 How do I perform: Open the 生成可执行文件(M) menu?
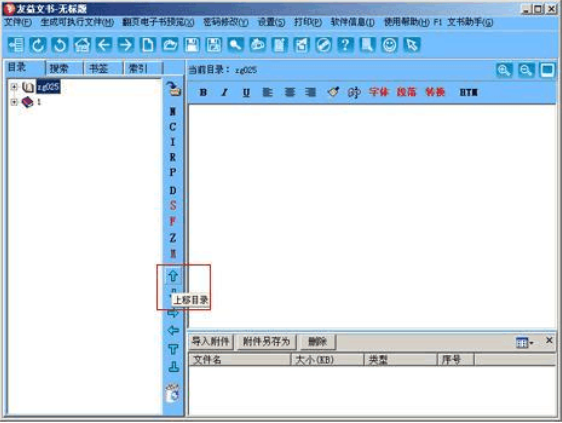pyautogui.click(x=77, y=23)
